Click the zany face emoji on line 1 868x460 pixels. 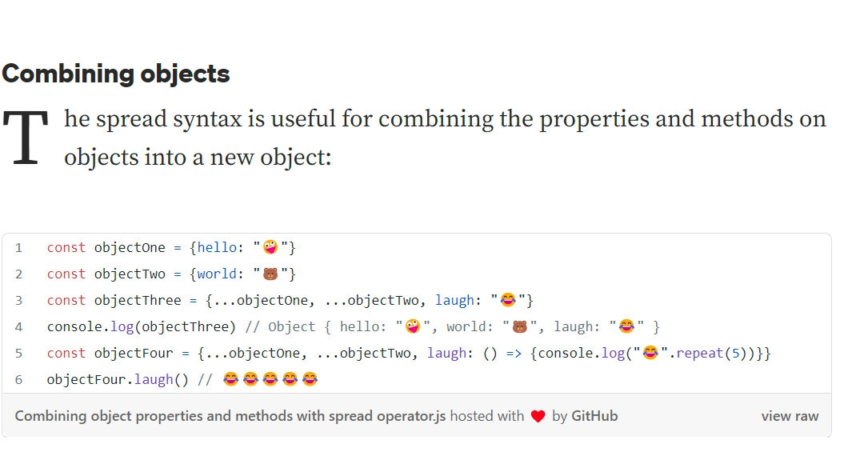pyautogui.click(x=270, y=247)
